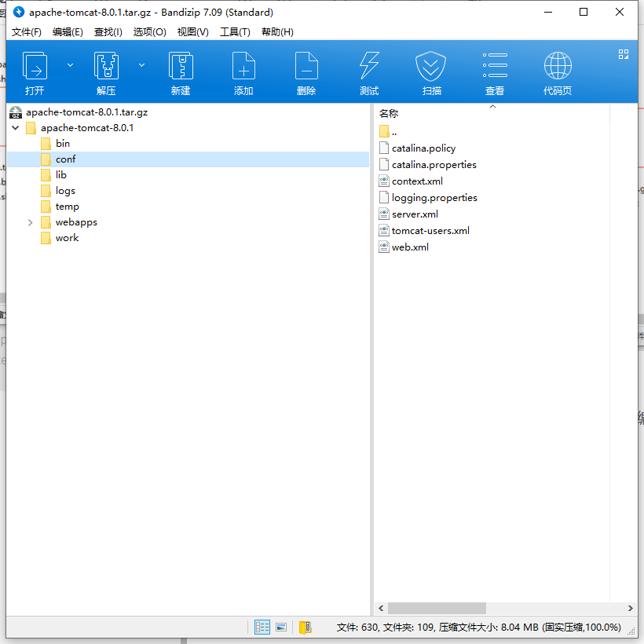
Task: Click the scroll left arrow in file list
Action: pos(381,609)
